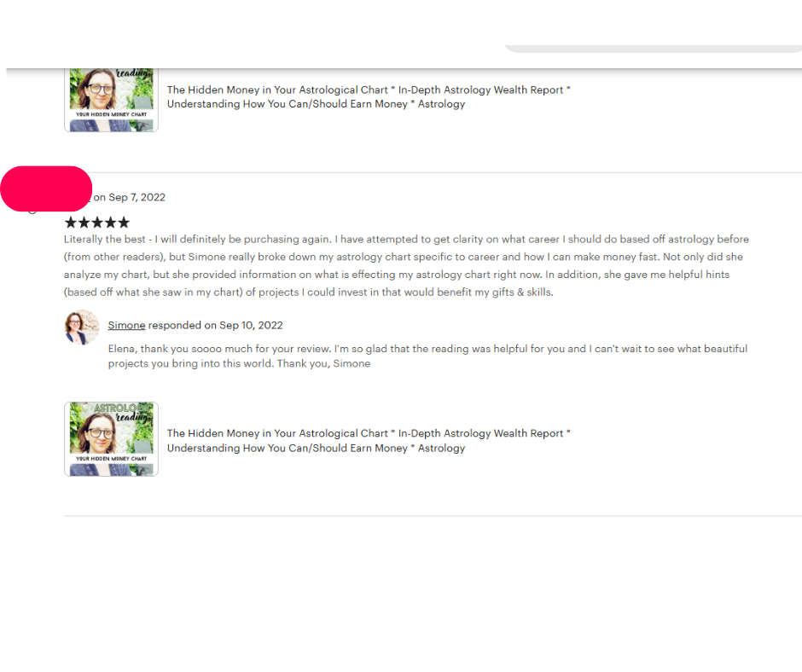Click the 'responded on Sep 10, 2022' text
The width and height of the screenshot is (802, 672).
tap(215, 325)
